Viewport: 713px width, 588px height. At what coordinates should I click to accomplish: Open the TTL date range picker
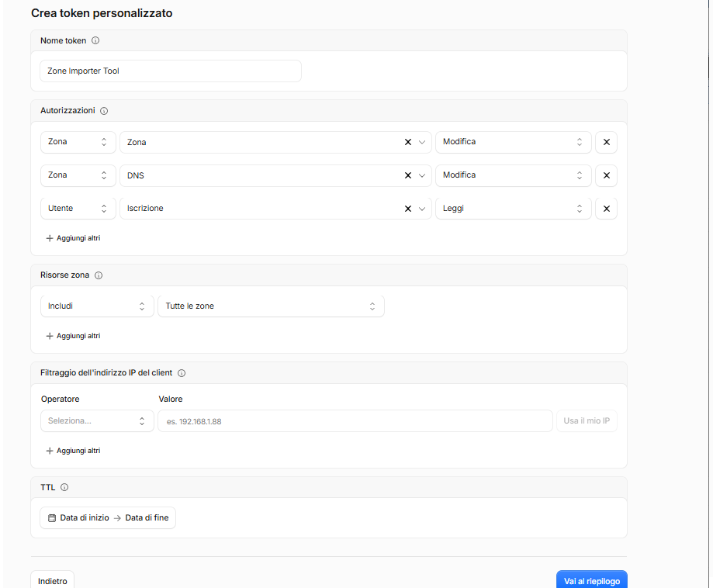coord(108,517)
